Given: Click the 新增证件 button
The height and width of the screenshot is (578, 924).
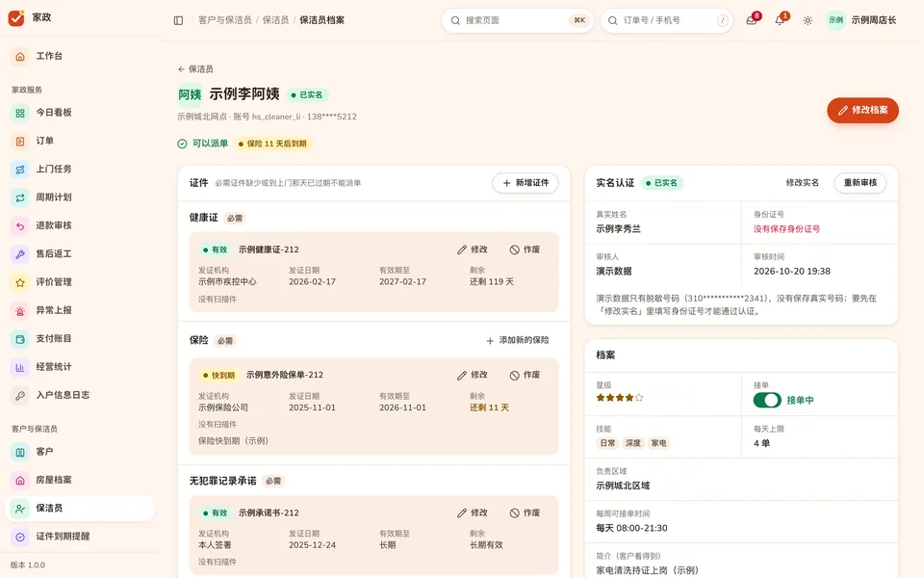Looking at the screenshot, I should (526, 183).
